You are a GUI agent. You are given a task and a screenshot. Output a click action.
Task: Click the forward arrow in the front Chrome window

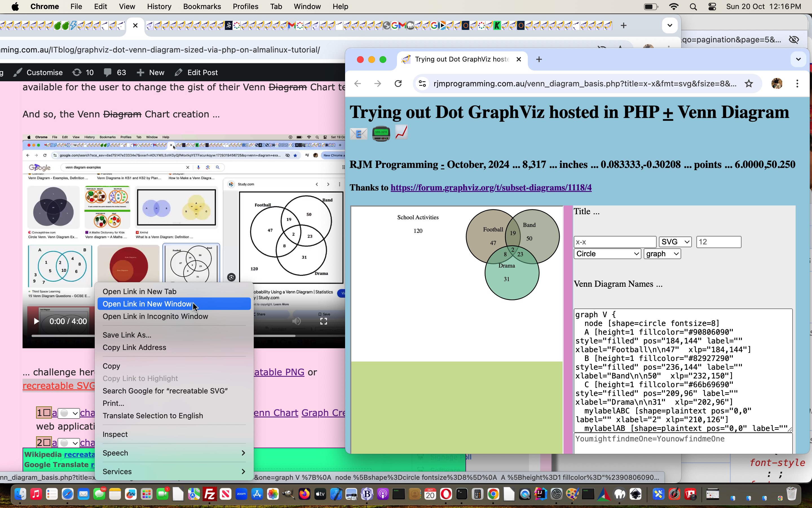(378, 84)
